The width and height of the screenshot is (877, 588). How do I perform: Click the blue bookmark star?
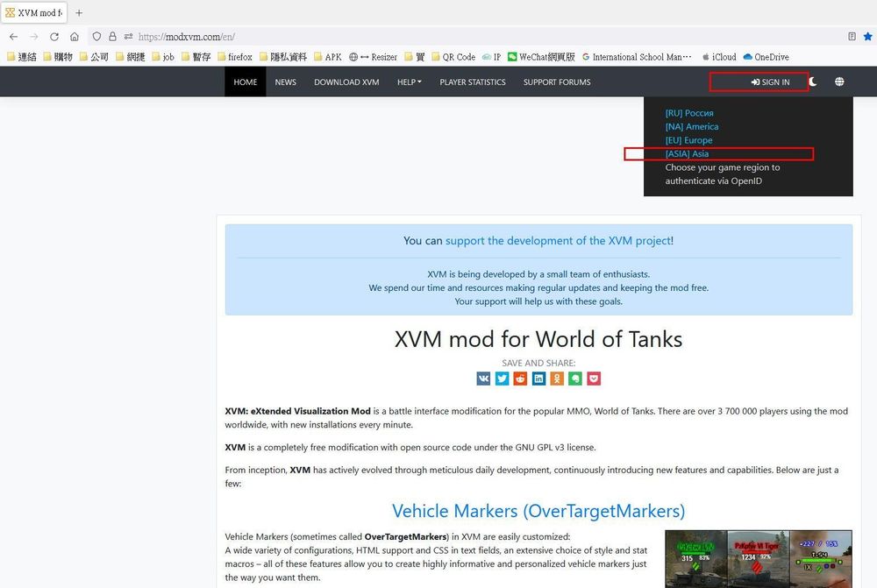pos(868,36)
